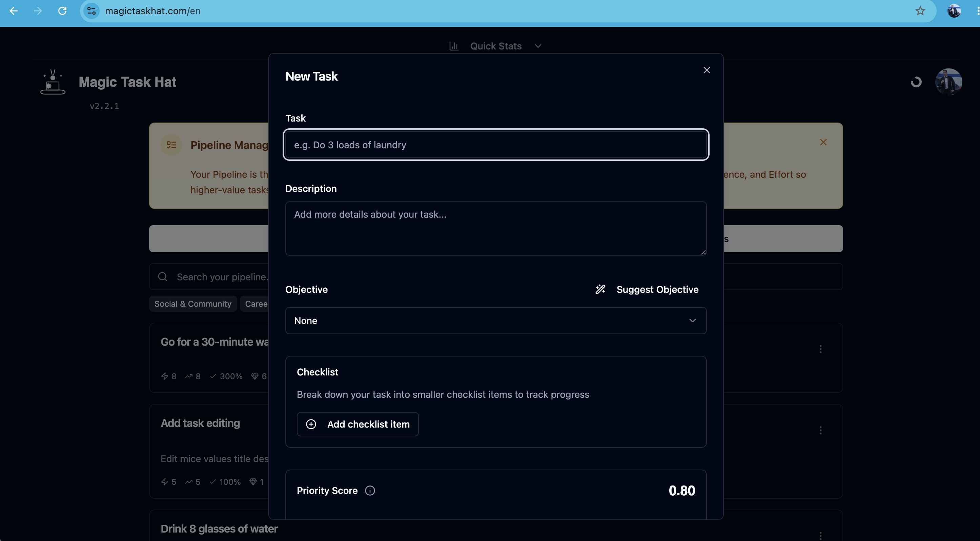
Task: View site information icon in address bar
Action: coord(92,10)
